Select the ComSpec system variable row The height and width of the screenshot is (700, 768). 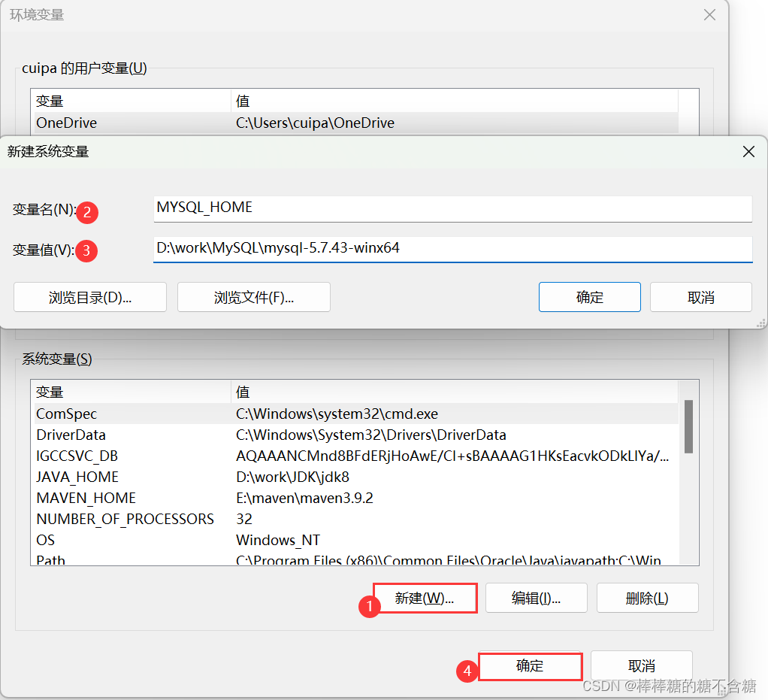pos(356,414)
